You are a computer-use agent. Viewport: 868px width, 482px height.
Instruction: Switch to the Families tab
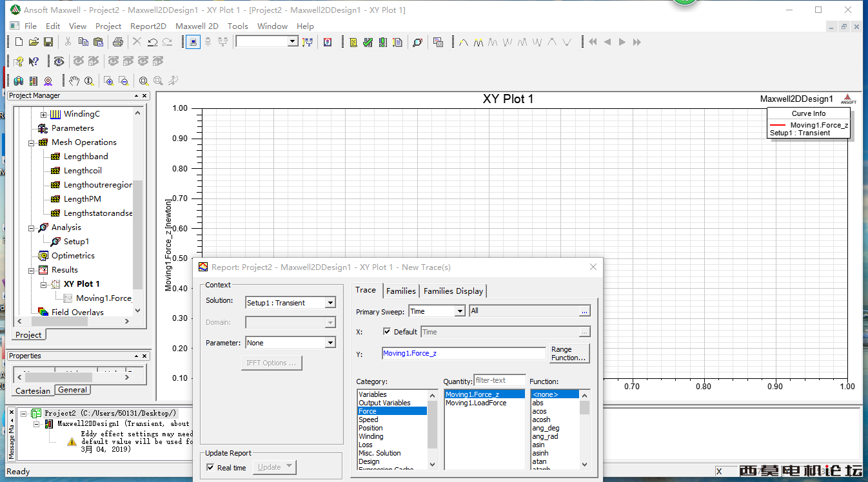coord(401,291)
